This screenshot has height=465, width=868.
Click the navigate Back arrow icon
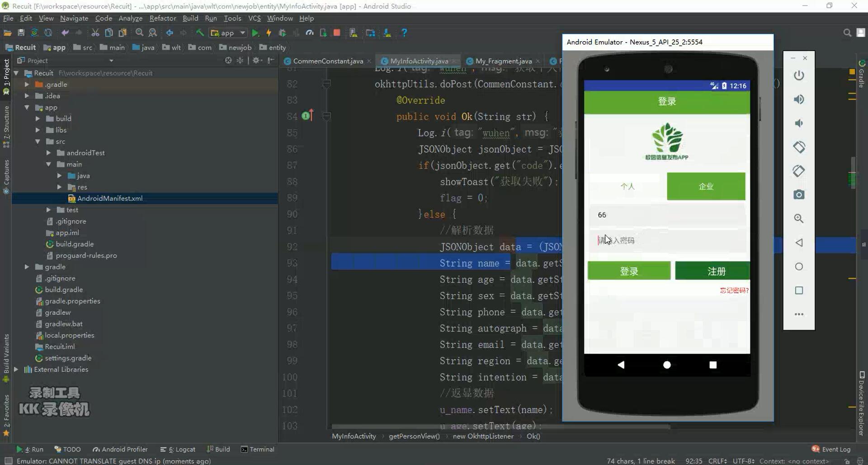tap(170, 33)
